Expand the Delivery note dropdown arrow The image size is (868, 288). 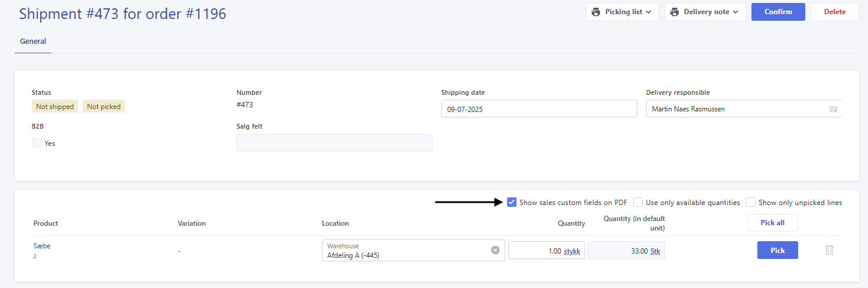(x=735, y=12)
